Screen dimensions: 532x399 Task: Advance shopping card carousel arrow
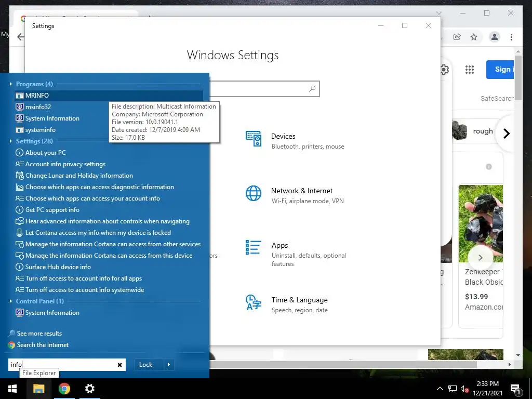(480, 258)
